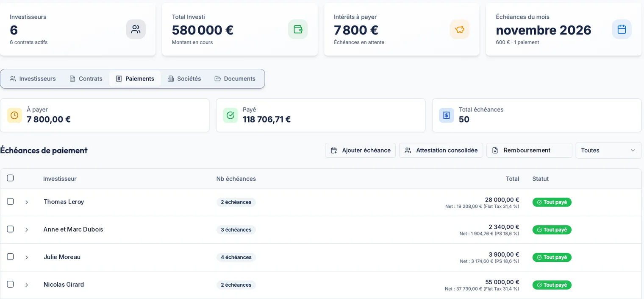Check the Nicolas Girard row checkbox
The width and height of the screenshot is (644, 299).
10,284
